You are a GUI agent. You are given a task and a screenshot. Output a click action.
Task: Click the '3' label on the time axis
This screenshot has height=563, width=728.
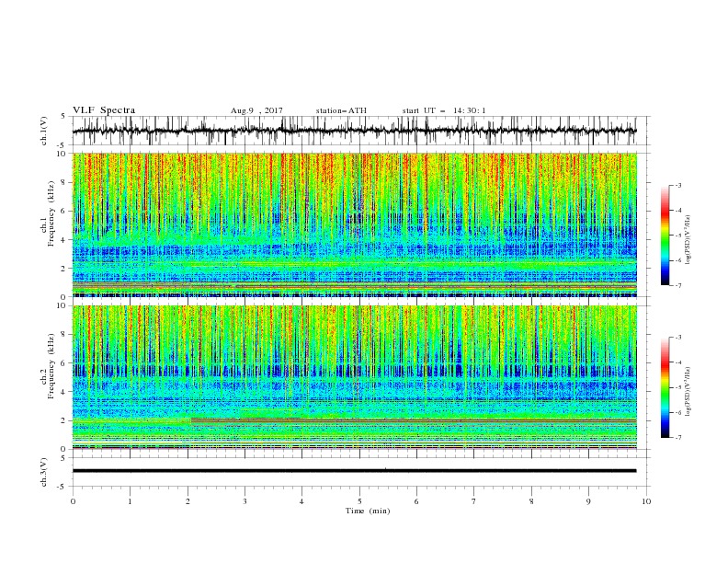pyautogui.click(x=245, y=501)
